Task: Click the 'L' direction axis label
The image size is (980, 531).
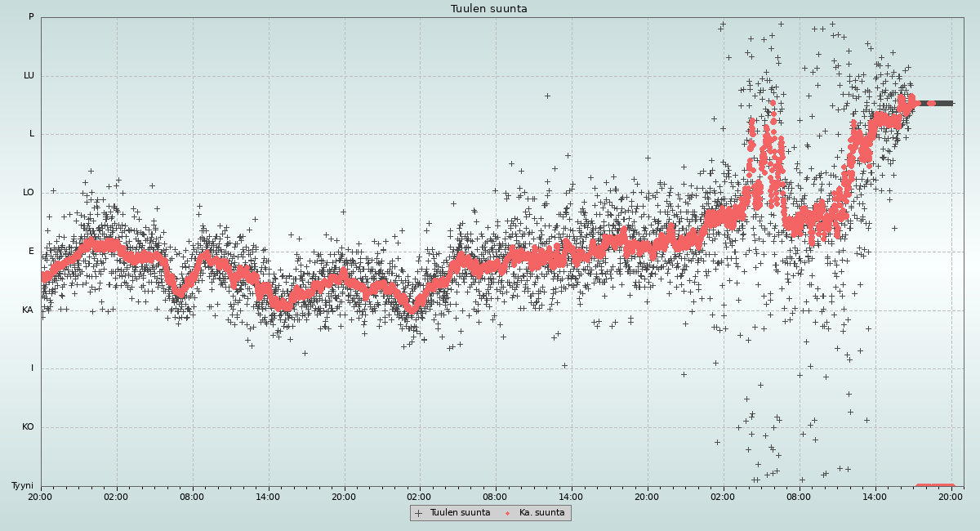Action: click(32, 134)
